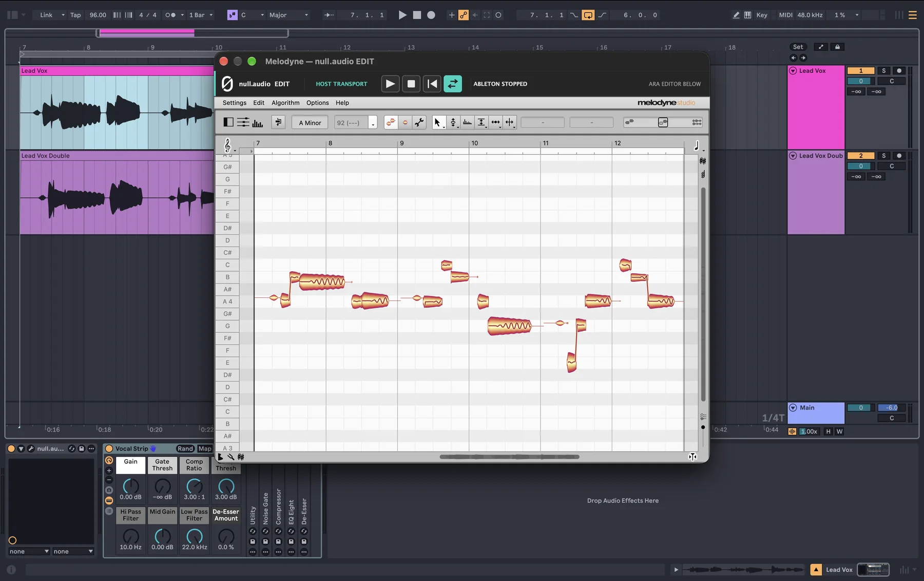Screen dimensions: 924x581
Task: Select the Note Separation tool in Melodyne
Action: click(509, 122)
